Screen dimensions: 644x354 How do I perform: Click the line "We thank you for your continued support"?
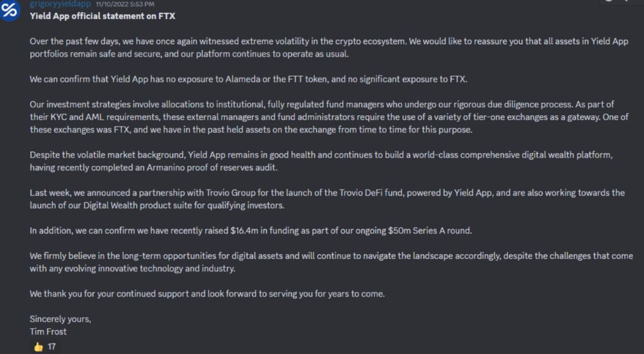[207, 294]
